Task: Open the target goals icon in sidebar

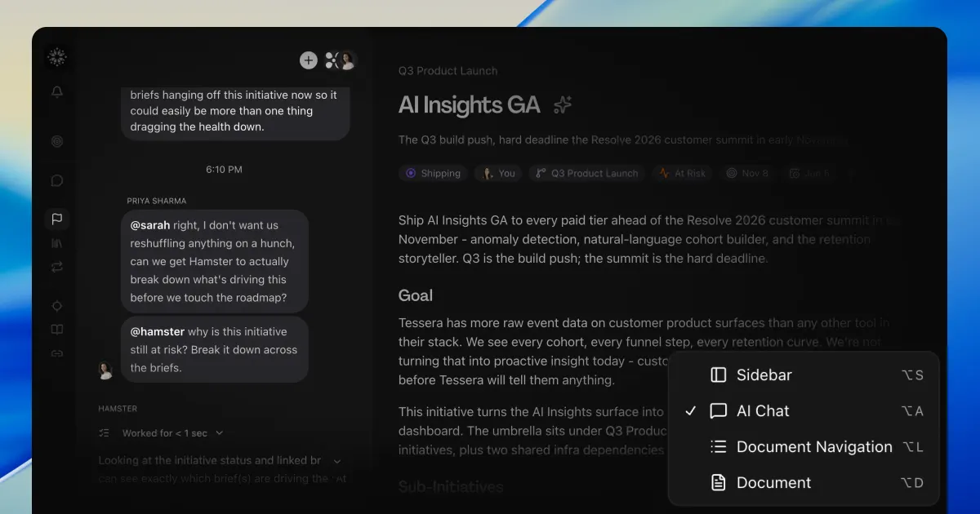Action: click(56, 141)
